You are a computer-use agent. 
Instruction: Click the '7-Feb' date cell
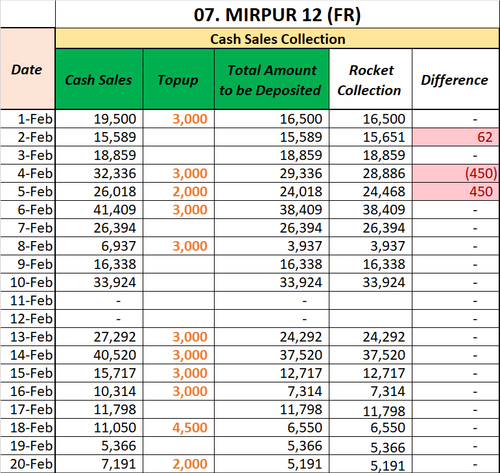(28, 228)
